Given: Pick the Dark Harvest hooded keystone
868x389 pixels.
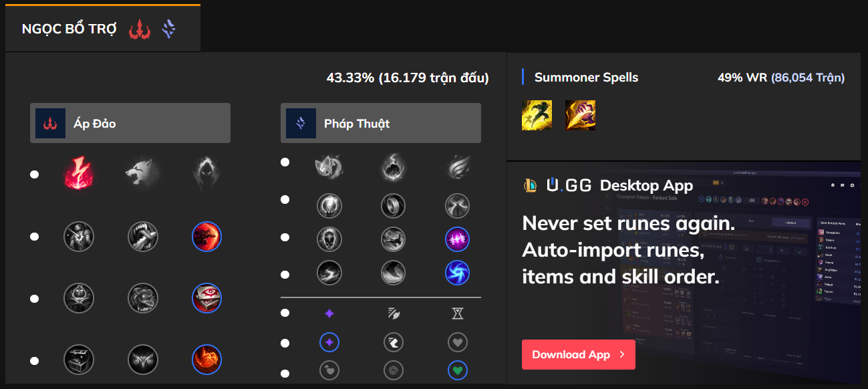Looking at the screenshot, I should coord(206,174).
